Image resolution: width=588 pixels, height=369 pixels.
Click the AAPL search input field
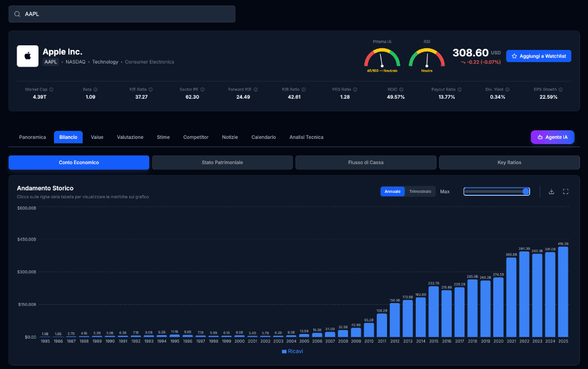122,14
